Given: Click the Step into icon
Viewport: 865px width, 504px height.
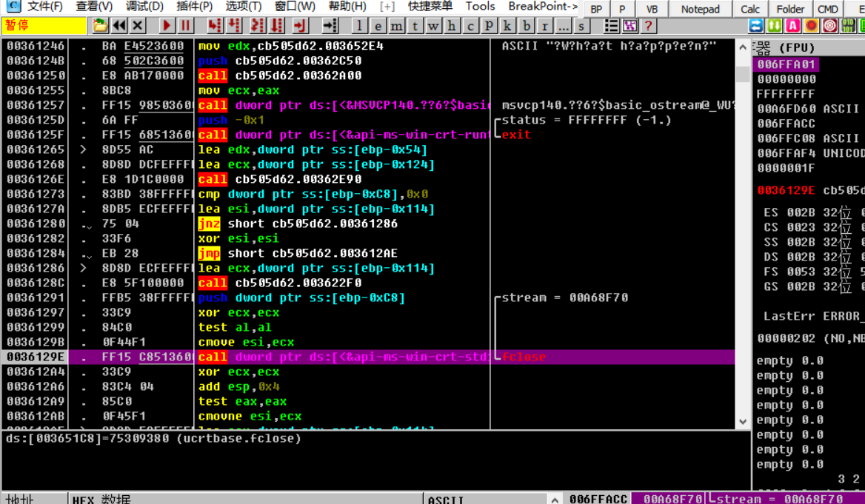Looking at the screenshot, I should tap(215, 26).
